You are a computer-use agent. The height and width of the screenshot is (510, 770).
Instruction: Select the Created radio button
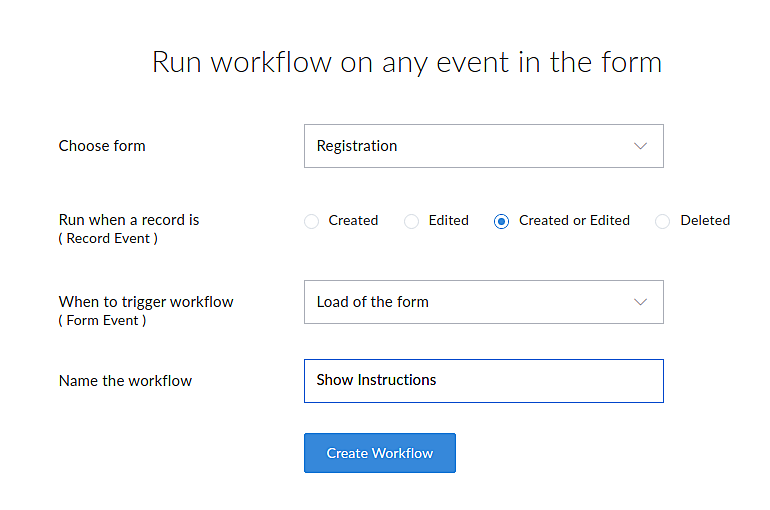click(x=311, y=221)
